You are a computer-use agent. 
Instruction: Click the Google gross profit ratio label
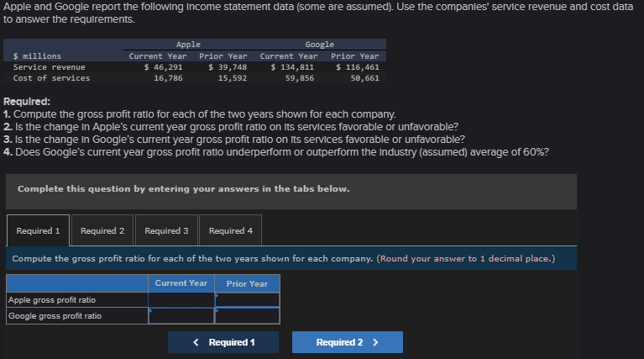55,316
